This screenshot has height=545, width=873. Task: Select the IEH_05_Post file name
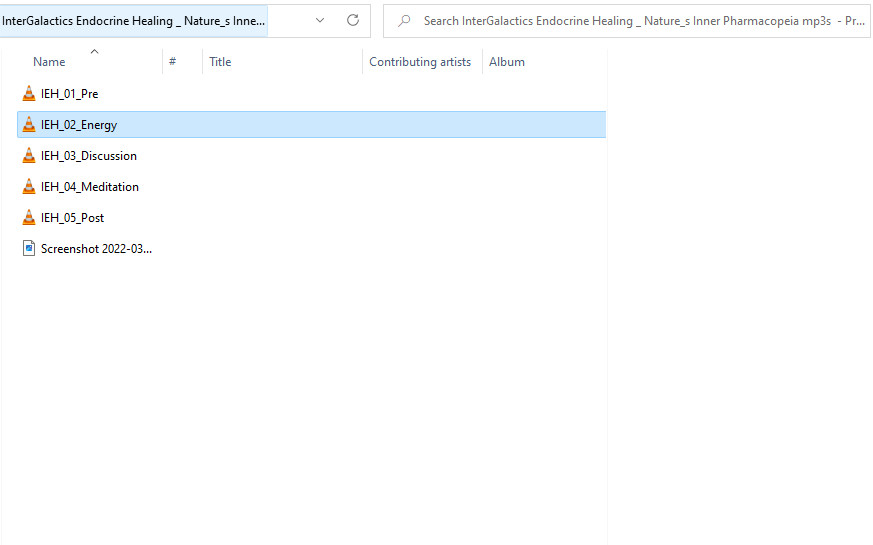[72, 218]
